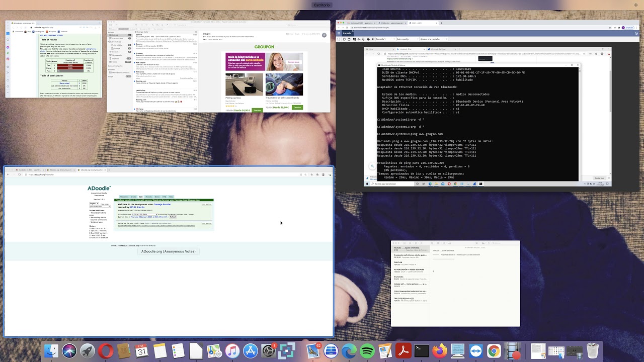Image resolution: width=644 pixels, height=362 pixels.
Task: Open the 'IES El Rincón' creator link
Action: pos(137,207)
